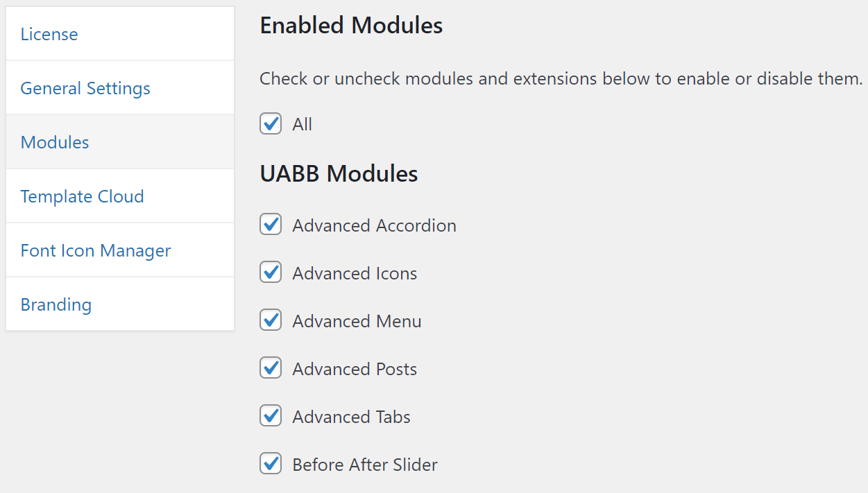Open the Template Cloud page
Viewport: 868px width, 493px height.
[x=82, y=196]
